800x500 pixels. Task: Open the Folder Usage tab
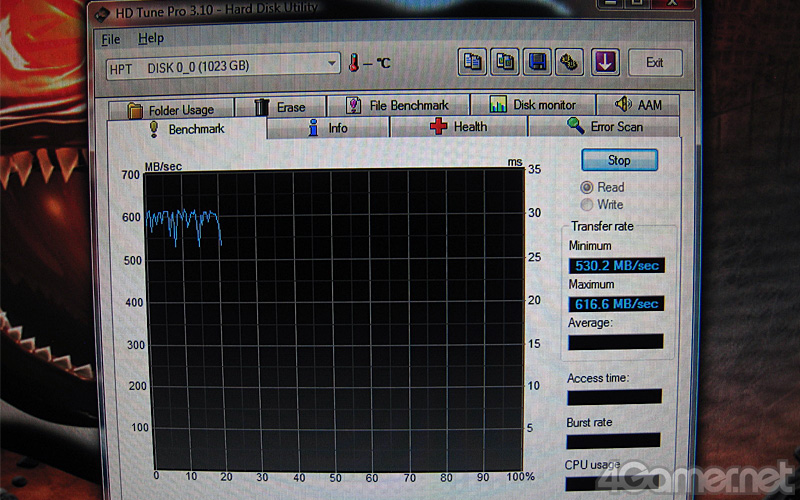point(170,108)
